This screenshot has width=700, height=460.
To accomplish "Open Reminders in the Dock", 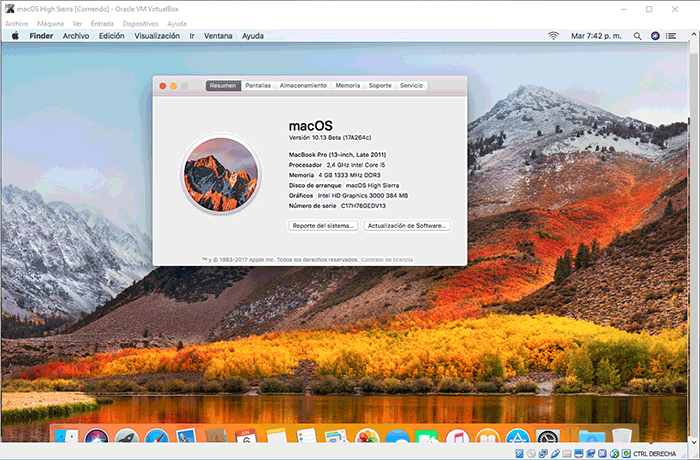I will click(306, 436).
